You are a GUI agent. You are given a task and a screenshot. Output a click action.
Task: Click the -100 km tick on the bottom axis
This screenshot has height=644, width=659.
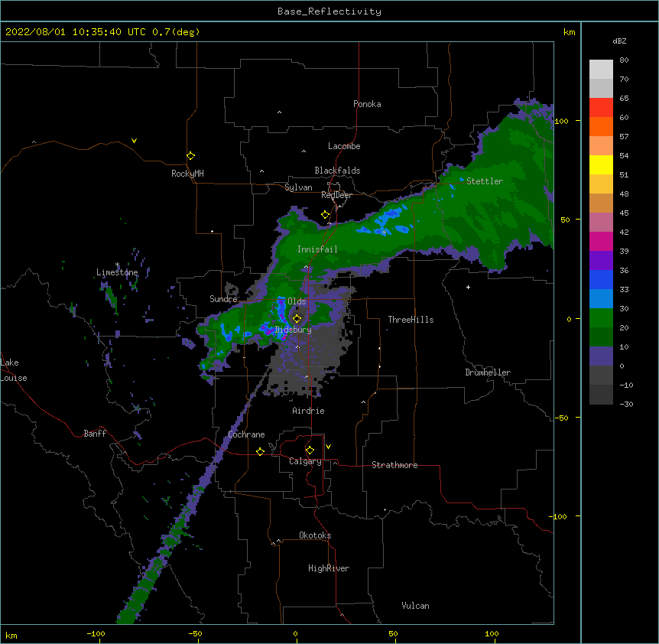(x=96, y=633)
